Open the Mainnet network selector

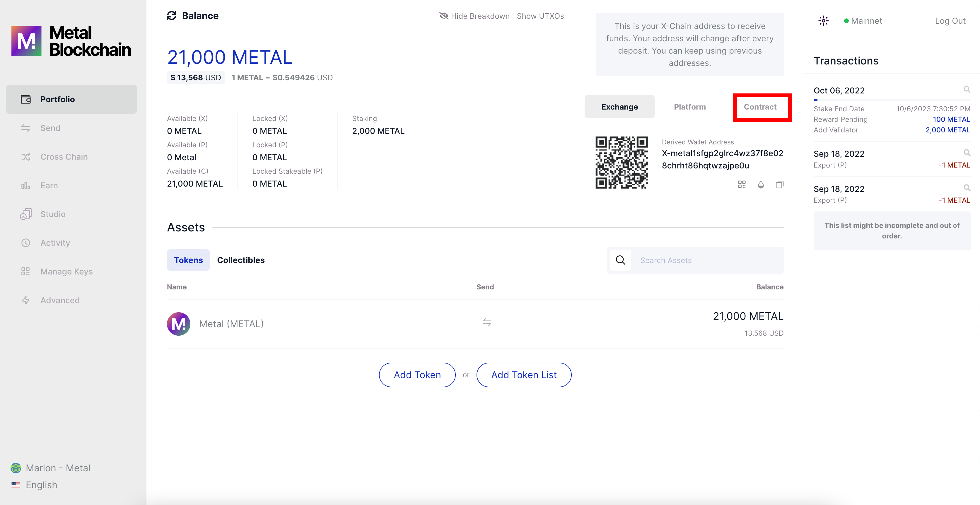click(x=863, y=21)
